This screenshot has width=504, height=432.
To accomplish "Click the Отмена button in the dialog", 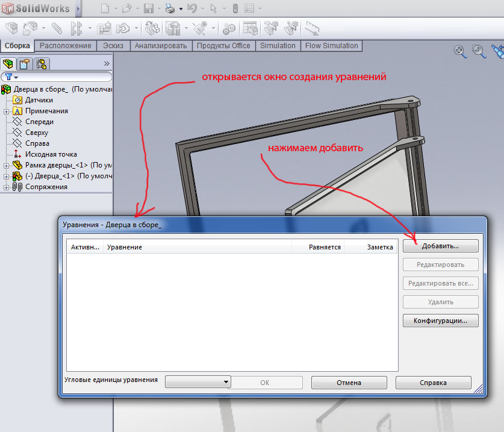I will point(349,383).
